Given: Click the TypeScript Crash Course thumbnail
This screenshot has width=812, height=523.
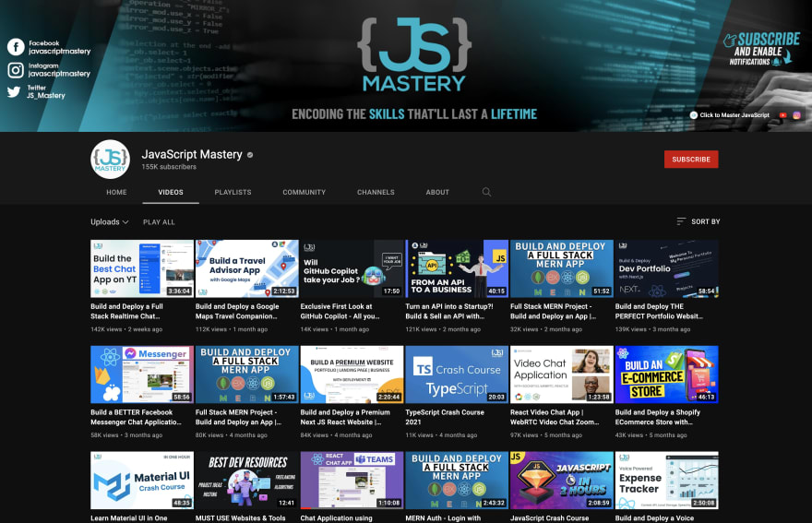Looking at the screenshot, I should click(x=457, y=374).
